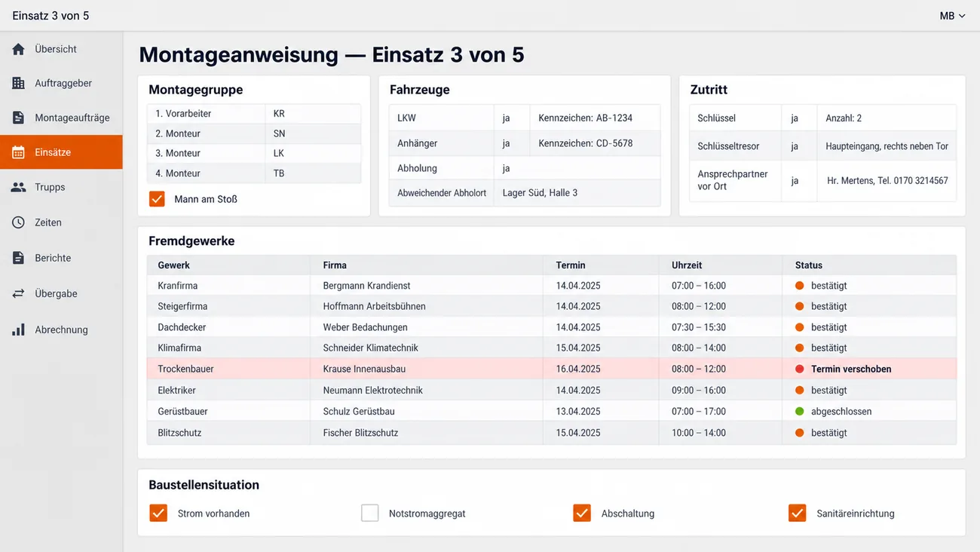Click the building icon beside Auftraggeber
Screen dimensions: 980x552
point(18,83)
